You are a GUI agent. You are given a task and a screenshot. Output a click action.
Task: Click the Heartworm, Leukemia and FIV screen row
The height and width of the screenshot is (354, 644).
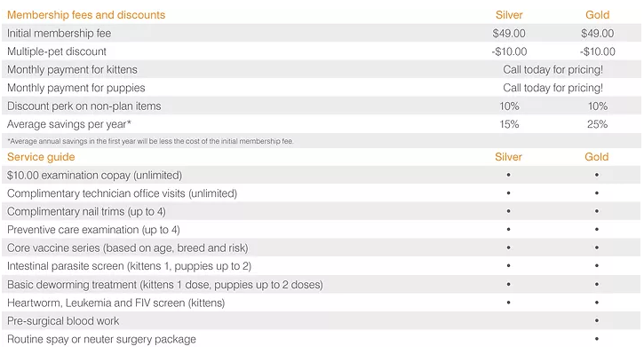pyautogui.click(x=322, y=303)
